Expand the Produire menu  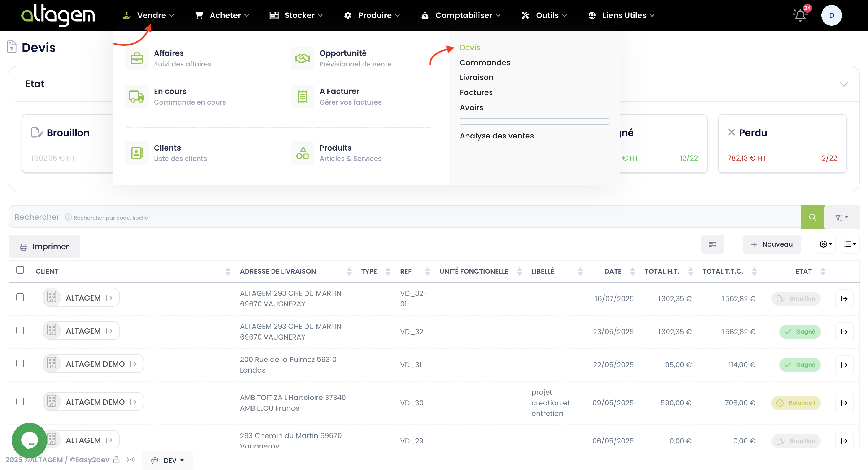(372, 15)
